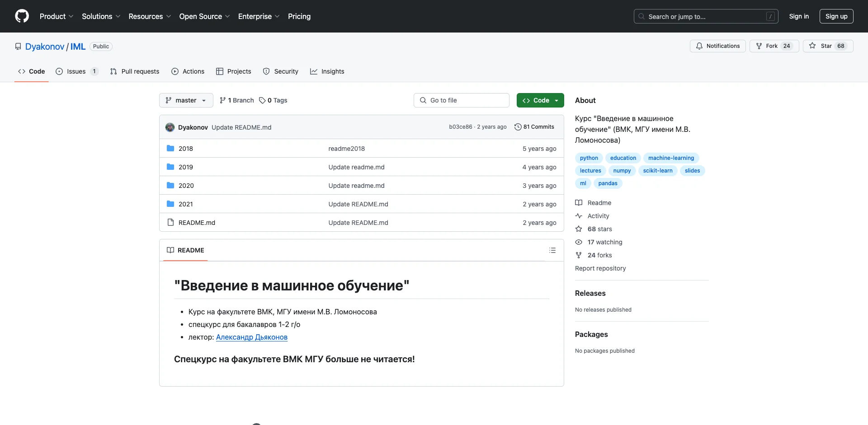Expand the Resources menu
The width and height of the screenshot is (868, 425).
[x=150, y=16]
